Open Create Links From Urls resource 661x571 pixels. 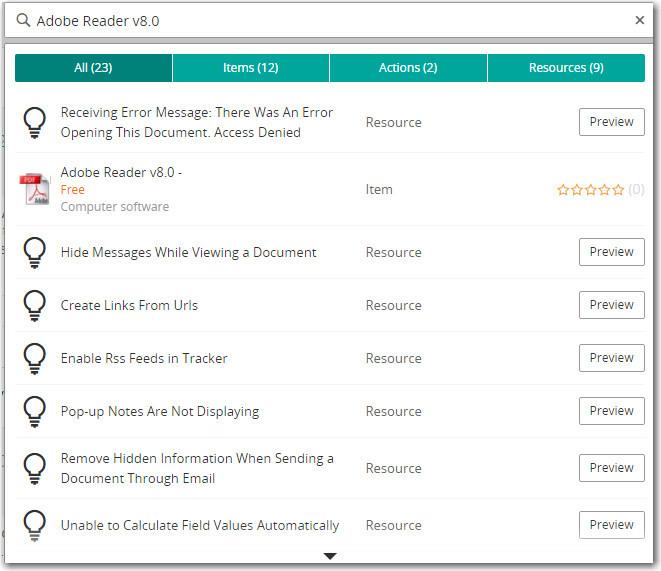tap(129, 305)
